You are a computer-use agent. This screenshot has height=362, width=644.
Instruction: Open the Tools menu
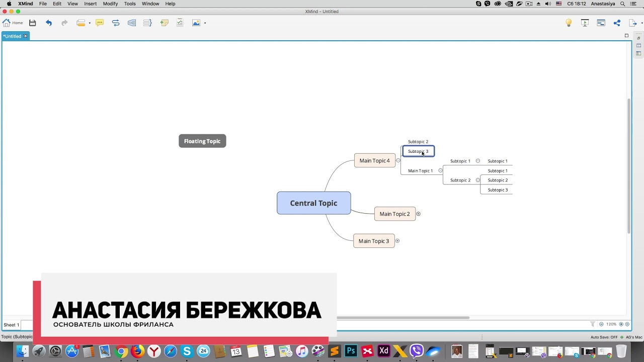point(130,4)
